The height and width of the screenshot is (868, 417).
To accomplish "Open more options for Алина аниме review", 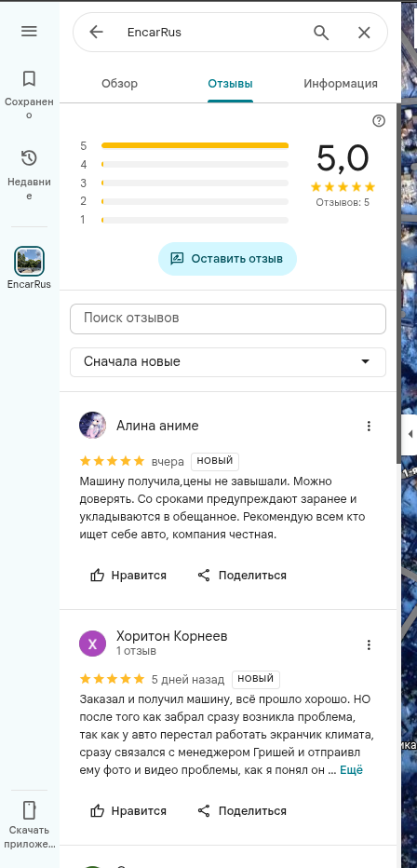I will (x=369, y=427).
